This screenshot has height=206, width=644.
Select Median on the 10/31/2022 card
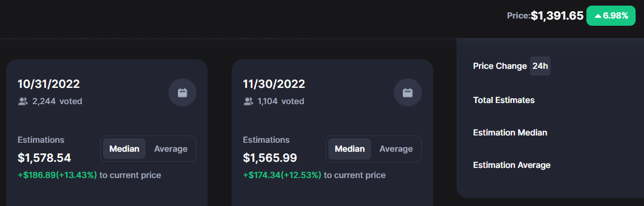[124, 149]
